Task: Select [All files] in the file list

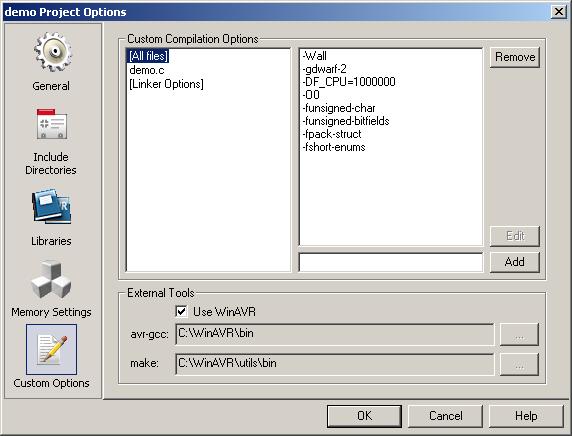Action: coord(148,56)
